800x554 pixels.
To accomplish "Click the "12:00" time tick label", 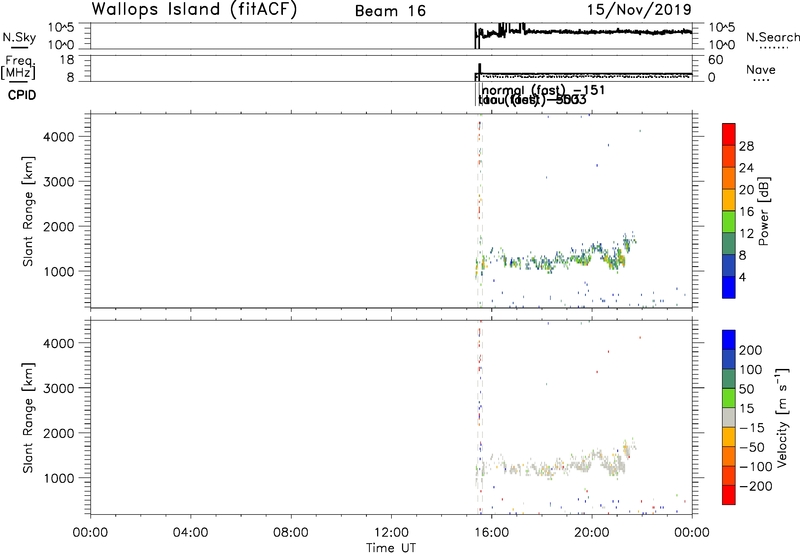I will click(391, 533).
